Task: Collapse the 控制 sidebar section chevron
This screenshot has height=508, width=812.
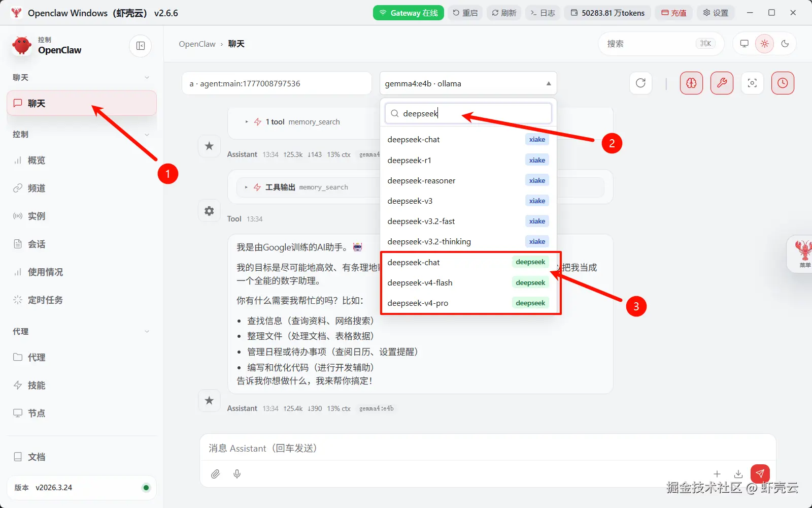Action: [x=147, y=134]
